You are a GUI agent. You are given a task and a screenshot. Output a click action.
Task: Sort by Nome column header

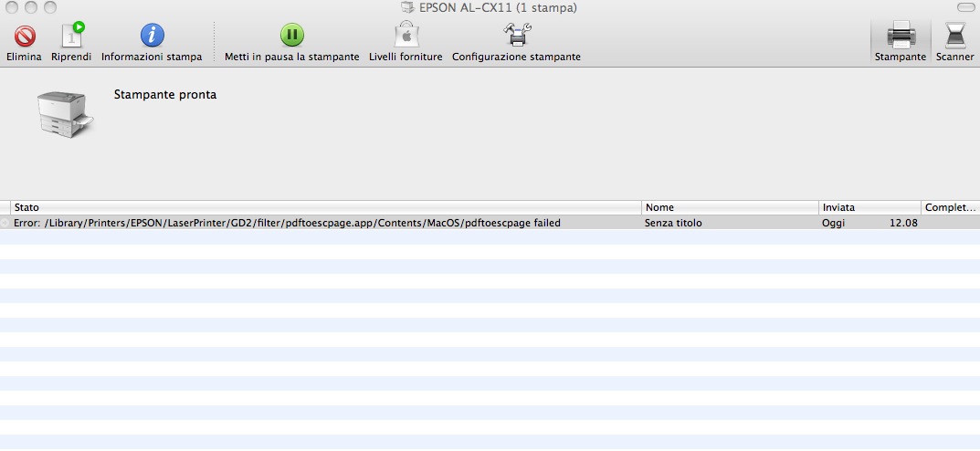(x=730, y=207)
